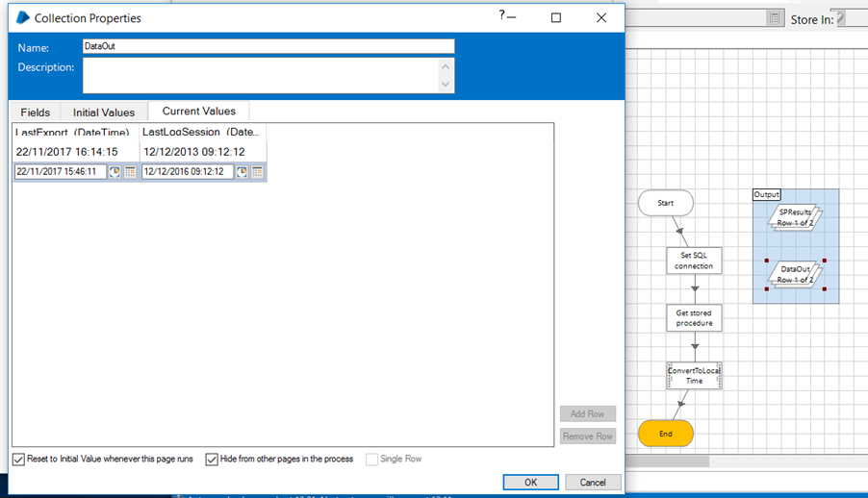Select the Set SQL connection stage
868x498 pixels.
click(x=694, y=261)
